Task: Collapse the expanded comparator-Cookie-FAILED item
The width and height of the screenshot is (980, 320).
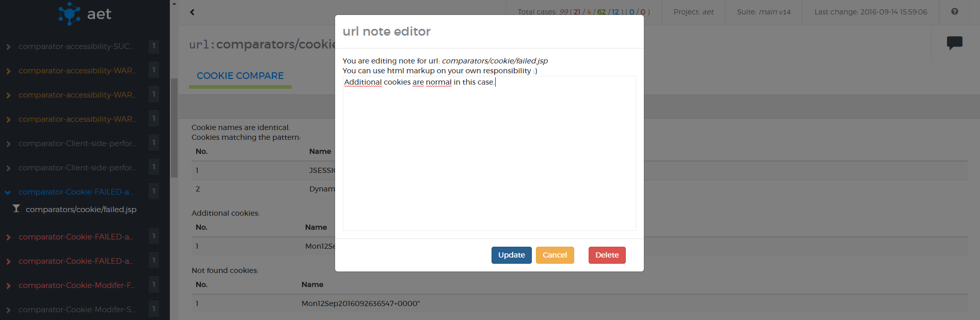Action: click(x=8, y=193)
